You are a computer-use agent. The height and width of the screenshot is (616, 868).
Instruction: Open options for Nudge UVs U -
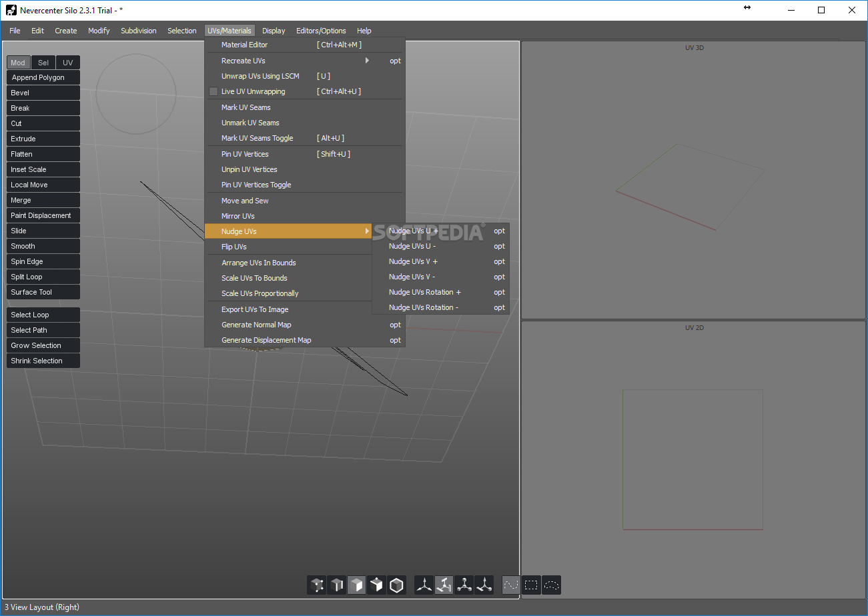(x=500, y=246)
